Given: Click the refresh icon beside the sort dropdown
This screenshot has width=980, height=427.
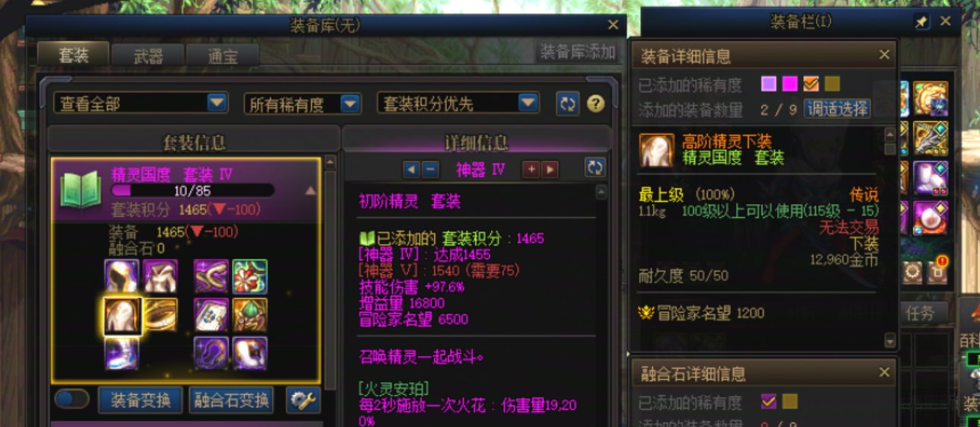Looking at the screenshot, I should [x=567, y=104].
